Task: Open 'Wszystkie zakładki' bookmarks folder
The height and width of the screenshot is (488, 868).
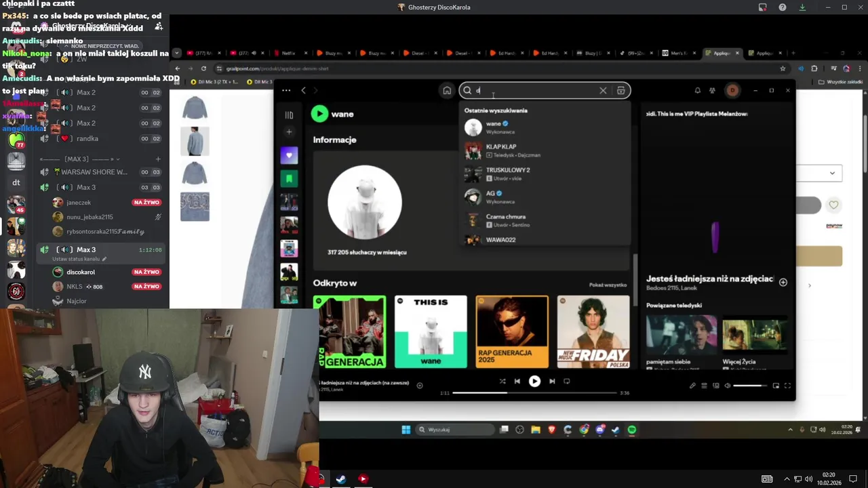Action: point(840,82)
